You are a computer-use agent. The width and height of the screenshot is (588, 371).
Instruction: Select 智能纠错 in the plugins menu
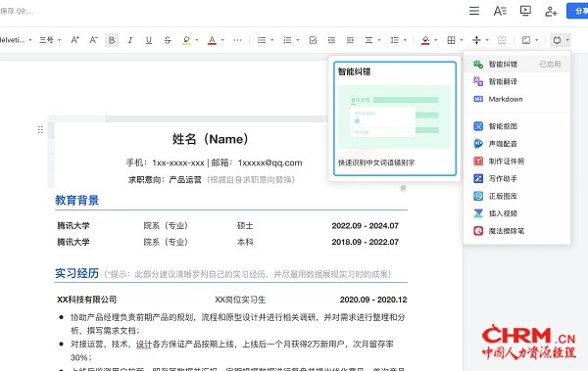coord(517,64)
